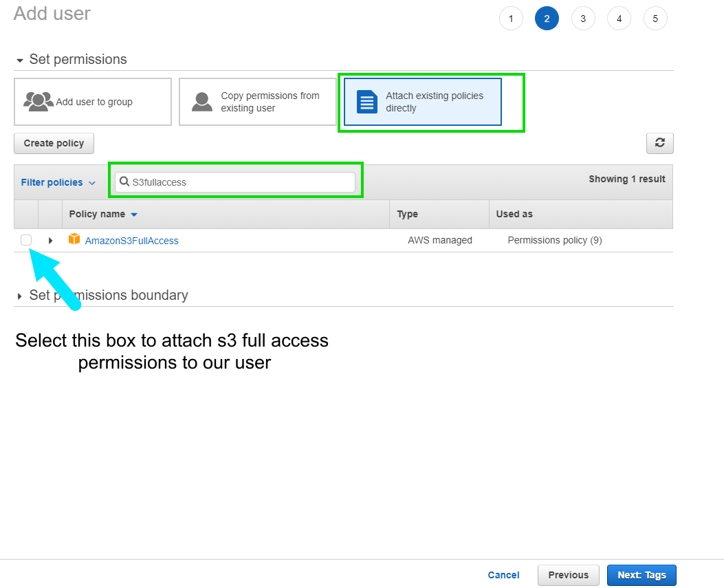This screenshot has height=588, width=724.
Task: Switch to Add user to group option
Action: 93,101
